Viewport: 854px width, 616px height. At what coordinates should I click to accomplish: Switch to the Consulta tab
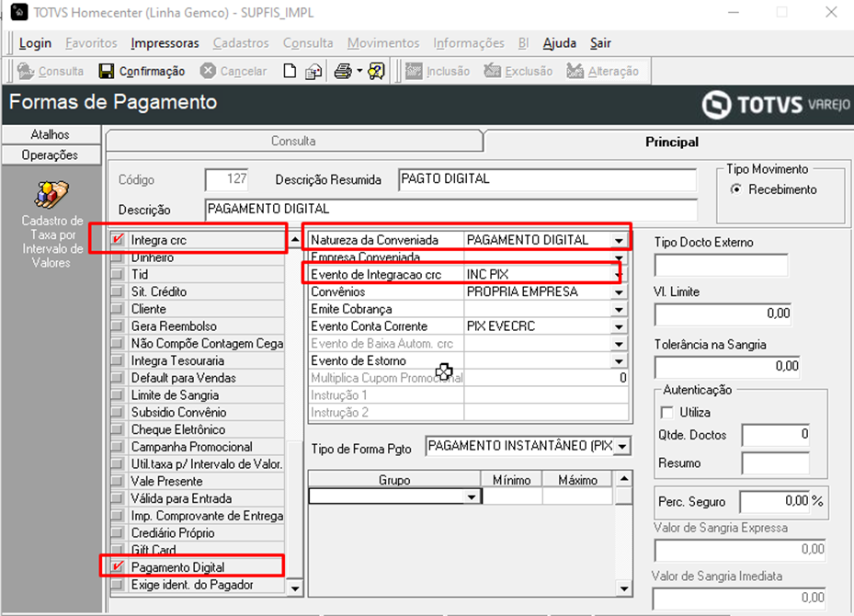pos(293,141)
